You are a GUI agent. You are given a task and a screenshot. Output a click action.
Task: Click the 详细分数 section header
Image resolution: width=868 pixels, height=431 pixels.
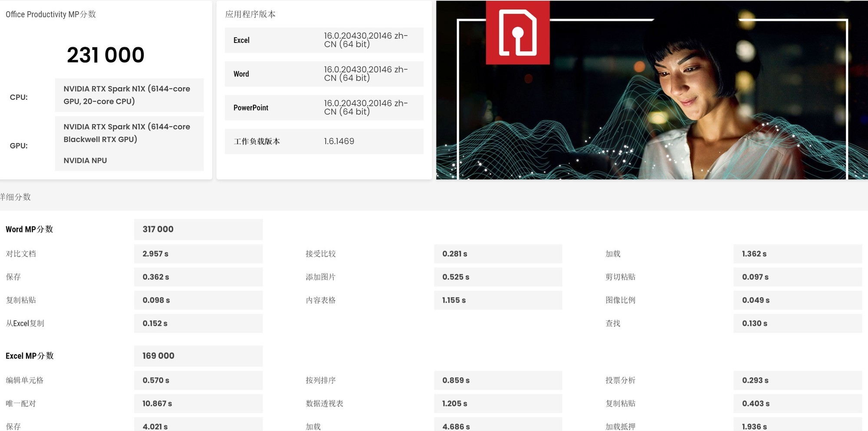(x=15, y=197)
